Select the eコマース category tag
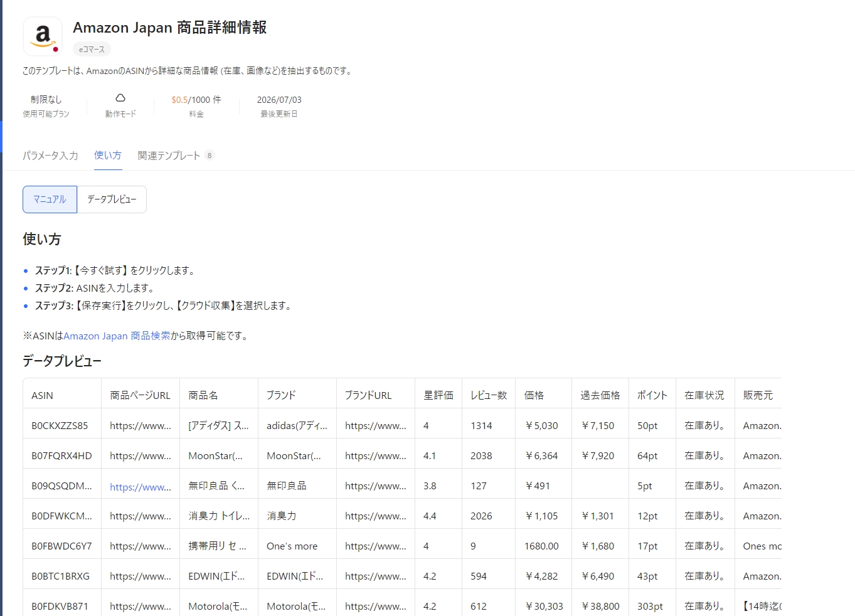The image size is (855, 616). [92, 49]
